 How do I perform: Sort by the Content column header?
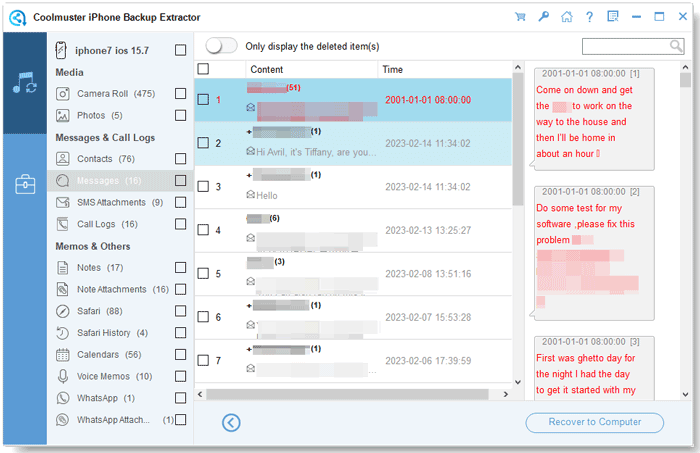(x=312, y=70)
